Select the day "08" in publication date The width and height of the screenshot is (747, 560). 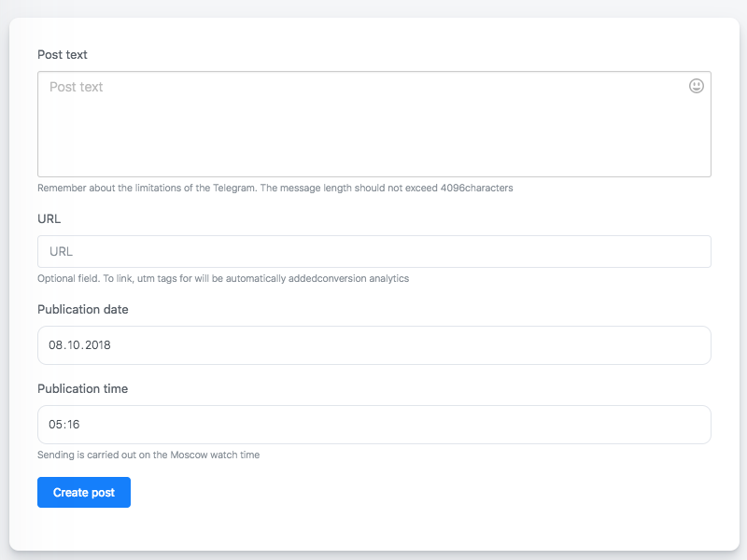coord(56,345)
